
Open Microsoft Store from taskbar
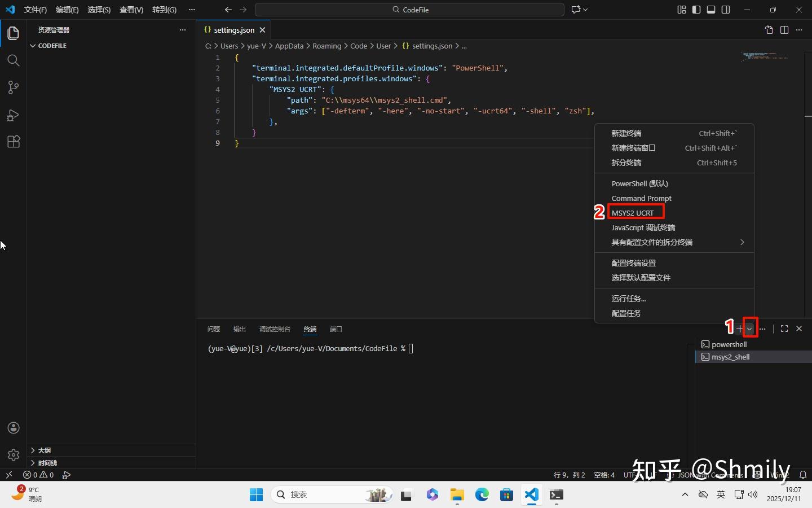(507, 495)
